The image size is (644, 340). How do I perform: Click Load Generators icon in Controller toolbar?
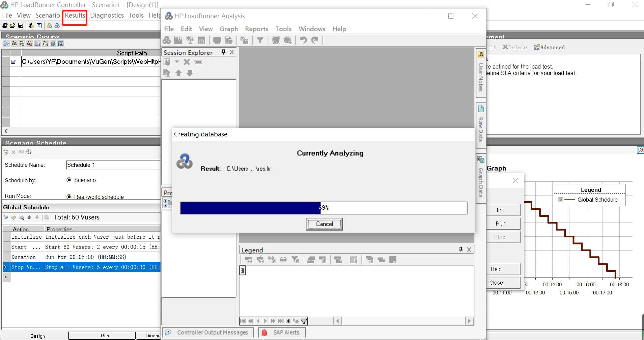(x=31, y=26)
